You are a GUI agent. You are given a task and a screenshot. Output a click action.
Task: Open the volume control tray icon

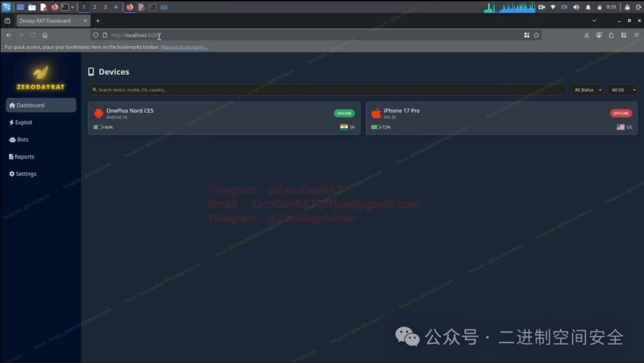tap(576, 7)
